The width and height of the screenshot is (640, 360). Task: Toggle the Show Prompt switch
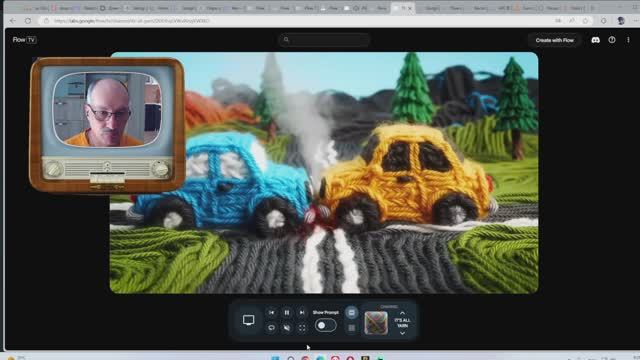[325, 325]
